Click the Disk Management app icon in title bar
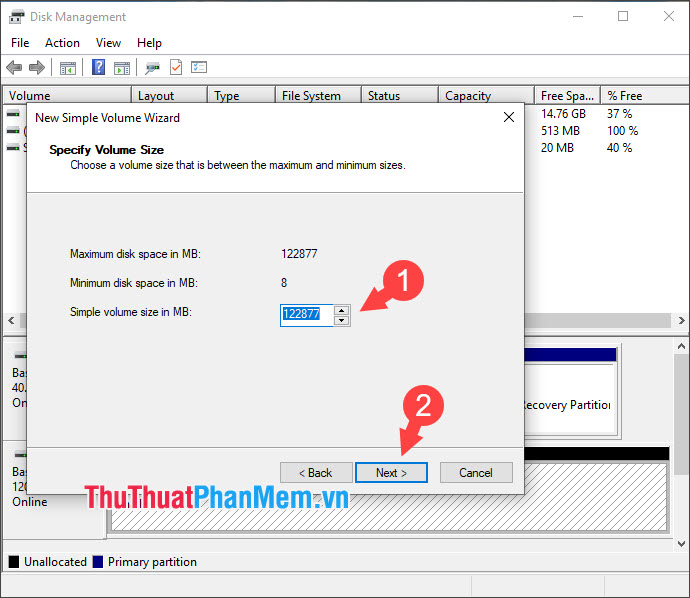This screenshot has height=598, width=690. click(17, 17)
